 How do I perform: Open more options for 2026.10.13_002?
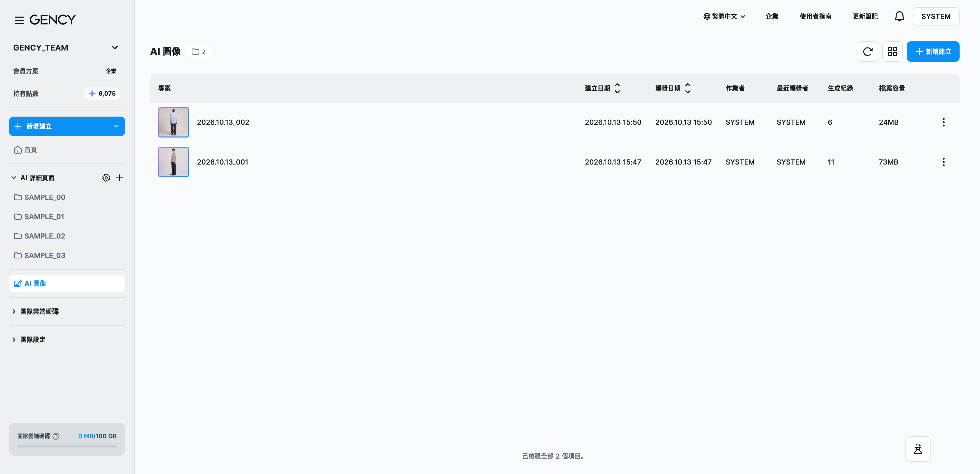point(944,122)
